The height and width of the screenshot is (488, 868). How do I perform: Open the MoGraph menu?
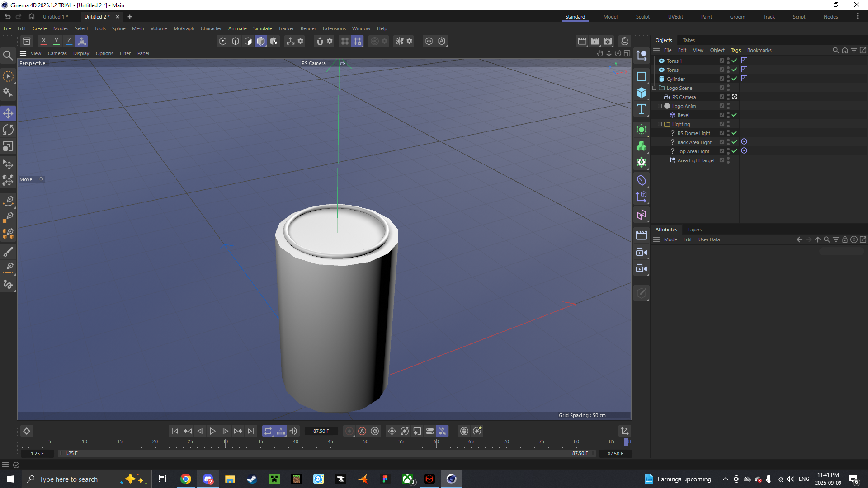pos(184,28)
